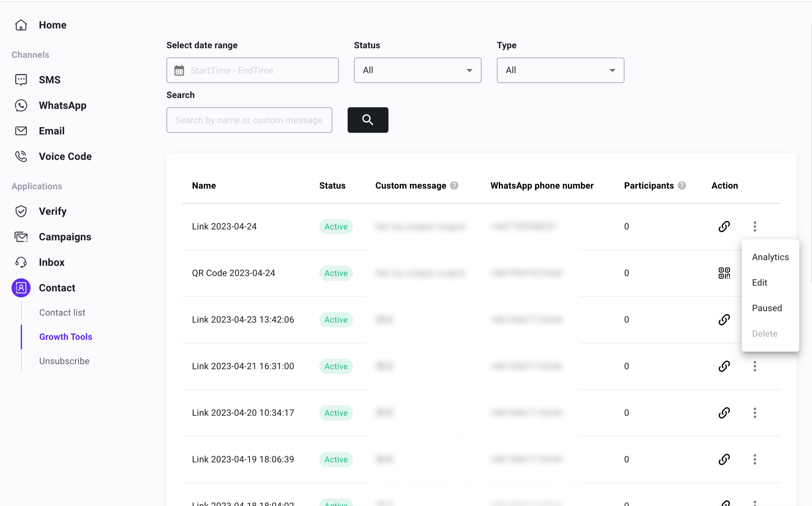Viewport: 812px width, 506px height.
Task: Open the Unsubscribe page link
Action: [x=64, y=361]
